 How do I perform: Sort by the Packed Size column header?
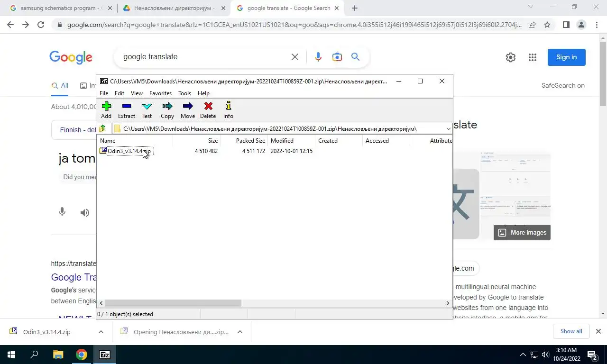click(x=244, y=141)
